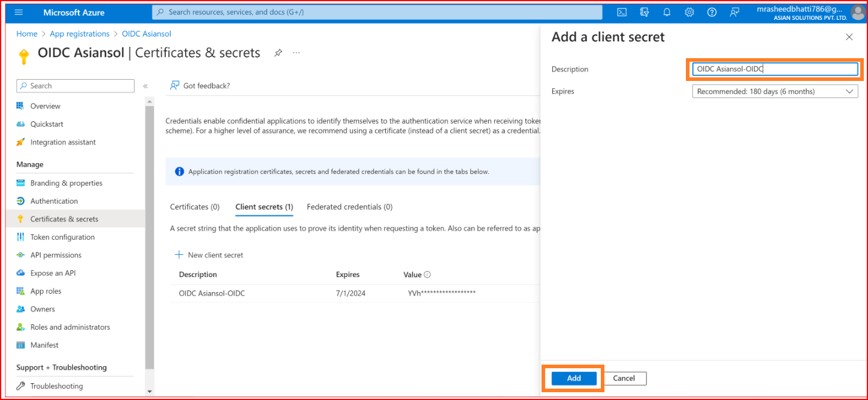
Task: Pin OIDC Asiansol page with pushpin icon
Action: [x=278, y=53]
